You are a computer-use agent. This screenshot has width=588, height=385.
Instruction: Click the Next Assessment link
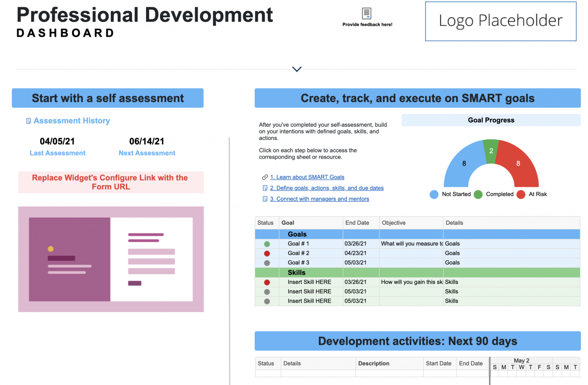coord(147,153)
